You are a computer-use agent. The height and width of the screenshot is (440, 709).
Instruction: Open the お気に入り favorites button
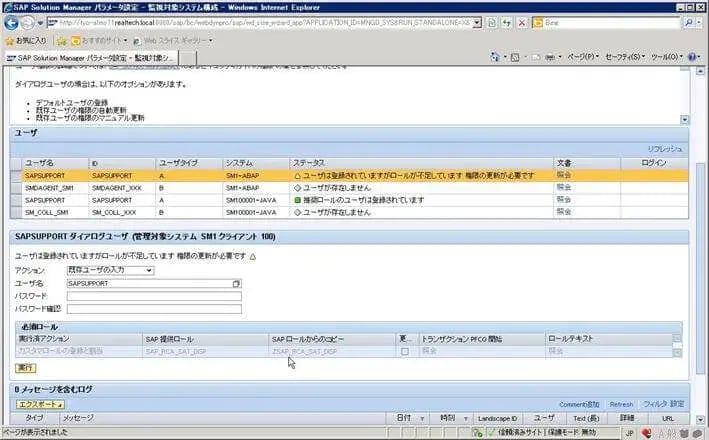tap(26, 41)
